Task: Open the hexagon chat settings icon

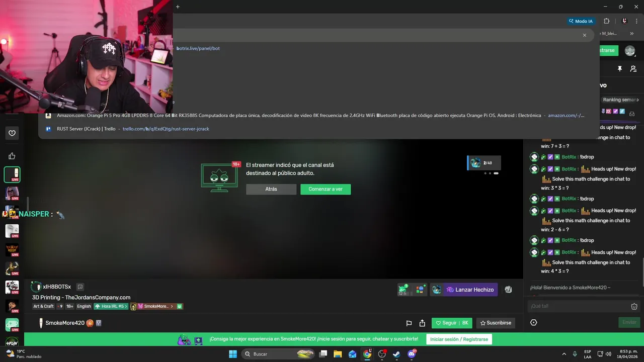Action: (x=534, y=322)
